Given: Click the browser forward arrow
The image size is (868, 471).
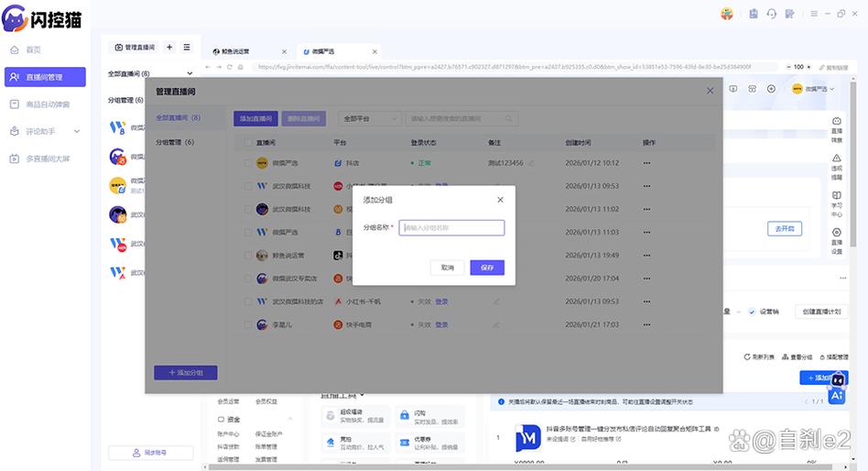Looking at the screenshot, I should [219, 67].
